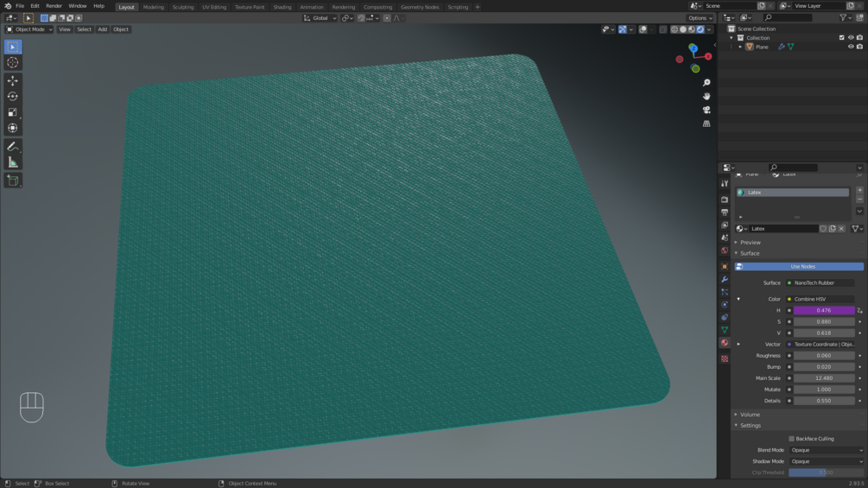
Task: Open the View Layer properties tab
Action: click(x=725, y=225)
